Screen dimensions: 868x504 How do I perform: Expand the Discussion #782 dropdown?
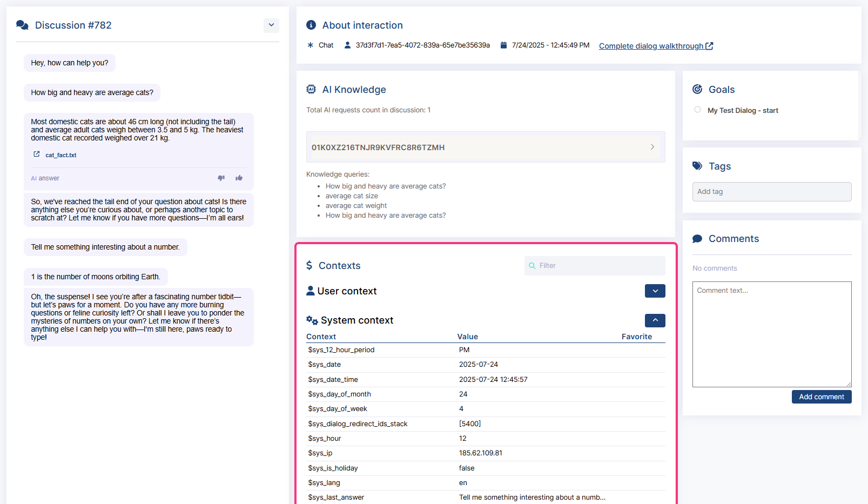pyautogui.click(x=271, y=25)
